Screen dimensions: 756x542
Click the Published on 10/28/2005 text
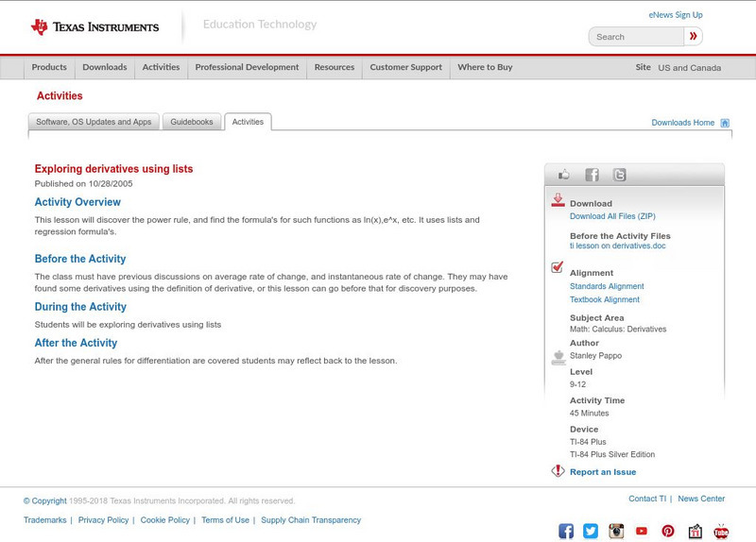(x=83, y=183)
